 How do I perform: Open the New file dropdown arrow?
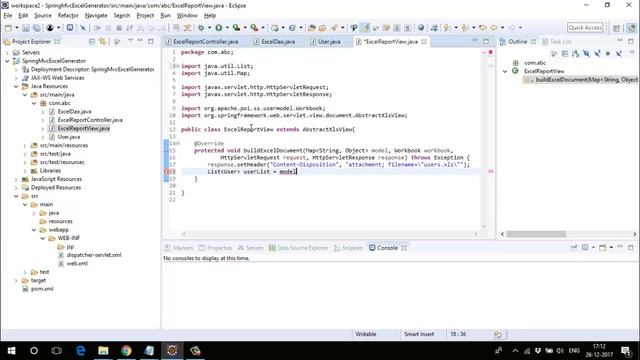tap(17, 28)
